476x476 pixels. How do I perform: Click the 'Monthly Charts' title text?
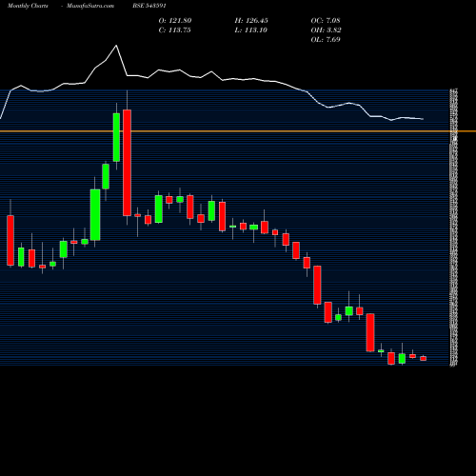(28, 6)
